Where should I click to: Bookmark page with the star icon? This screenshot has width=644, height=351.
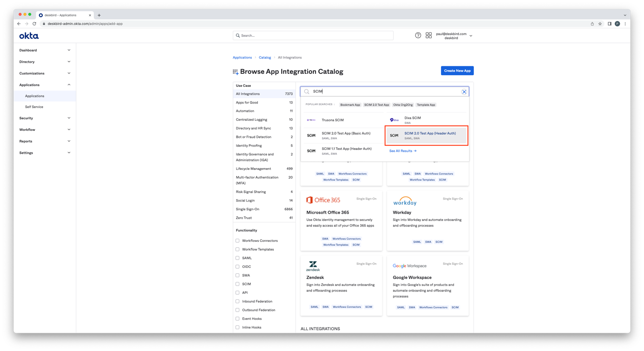600,24
